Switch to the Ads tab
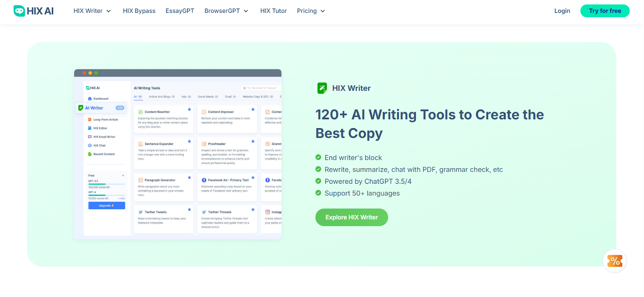 [186, 97]
